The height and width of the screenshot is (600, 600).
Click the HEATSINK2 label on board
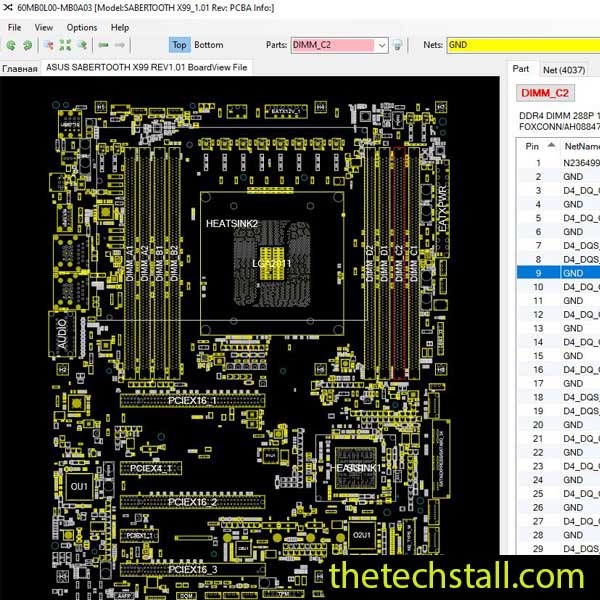click(x=232, y=224)
